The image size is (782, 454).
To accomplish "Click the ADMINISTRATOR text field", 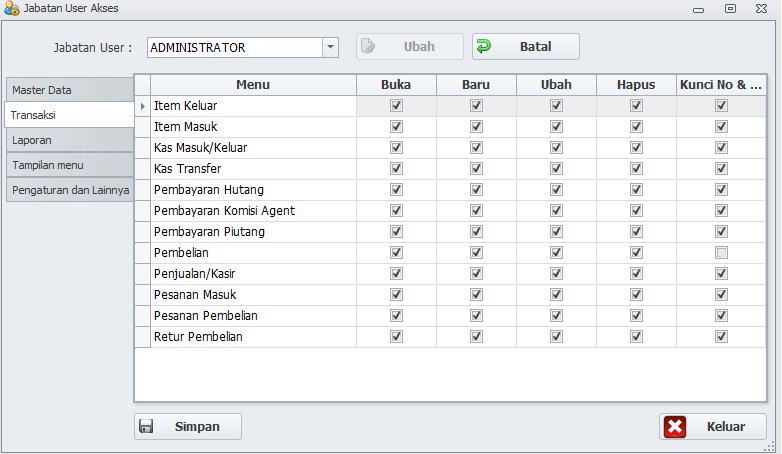I will click(x=234, y=47).
